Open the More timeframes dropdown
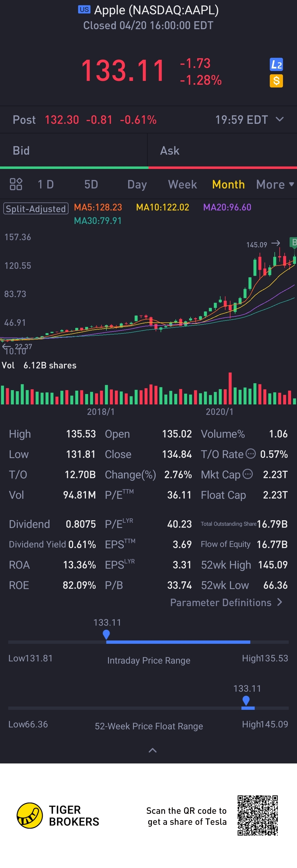This screenshot has height=868, width=297. [x=275, y=184]
